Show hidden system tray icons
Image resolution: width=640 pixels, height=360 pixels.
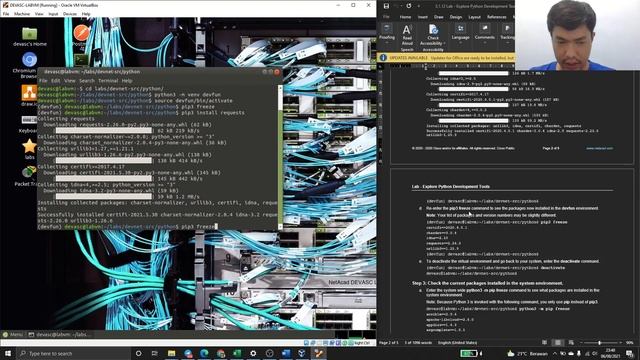click(x=555, y=353)
